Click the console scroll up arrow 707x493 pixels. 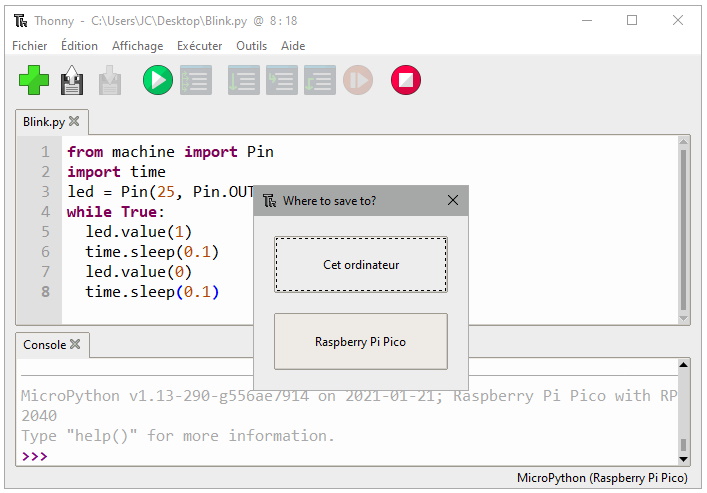(684, 364)
